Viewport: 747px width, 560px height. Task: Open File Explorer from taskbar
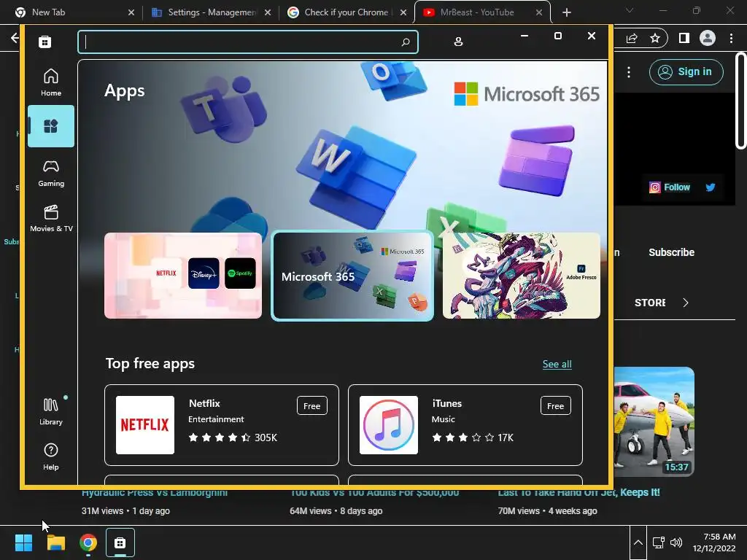point(55,542)
